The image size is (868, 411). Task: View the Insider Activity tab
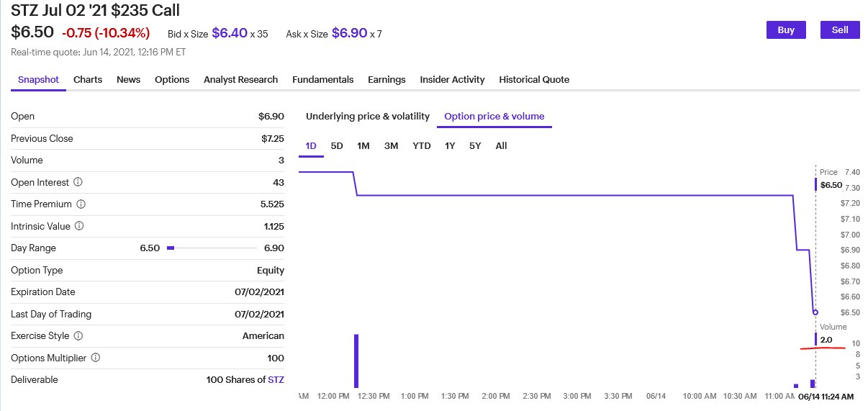click(453, 80)
